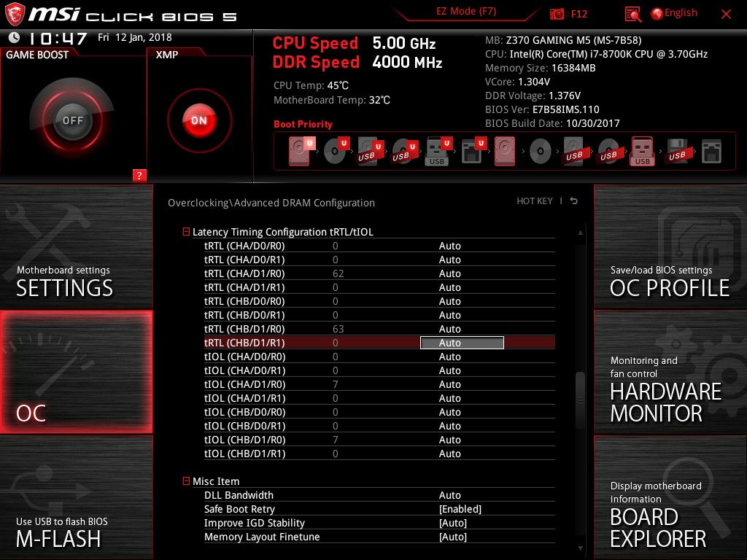Click the English language label

click(x=681, y=13)
